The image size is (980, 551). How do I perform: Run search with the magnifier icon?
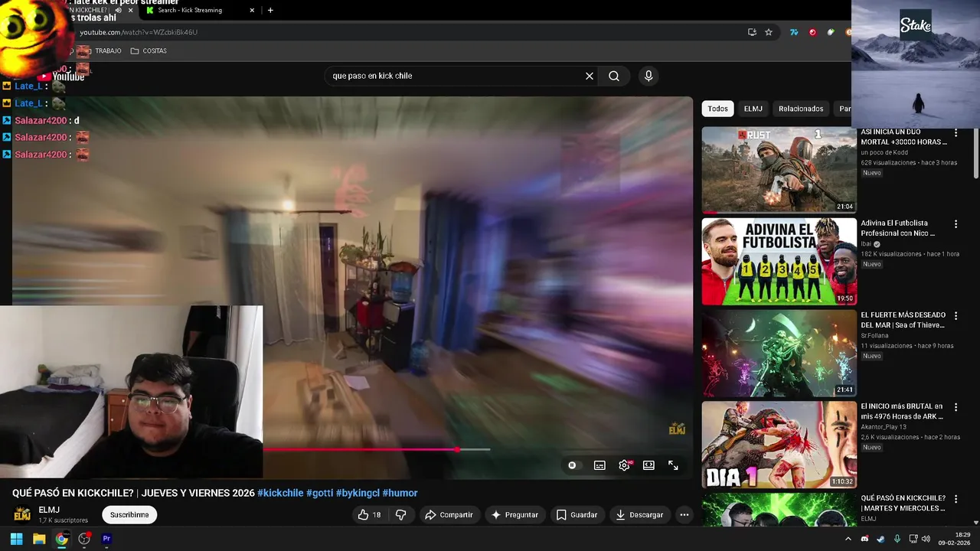click(614, 76)
